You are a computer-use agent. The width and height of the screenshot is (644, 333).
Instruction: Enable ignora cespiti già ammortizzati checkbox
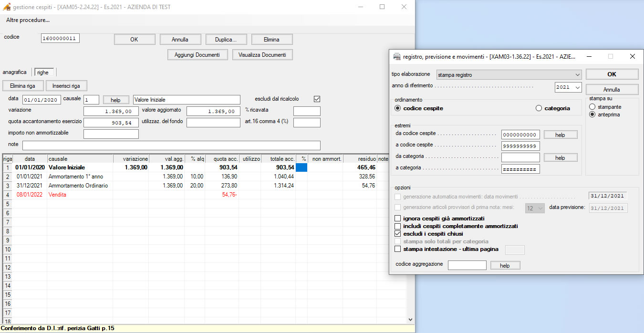pos(398,219)
